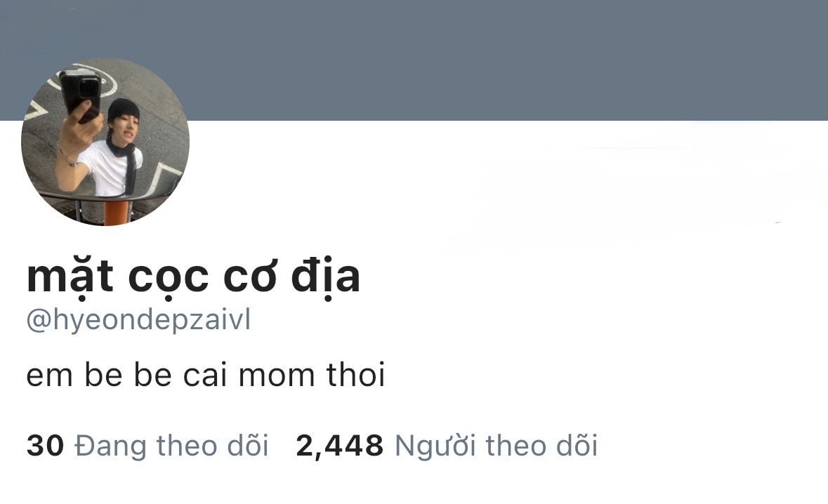Click the 30 following count number
Viewport: 828px width, 504px height.
[46, 446]
